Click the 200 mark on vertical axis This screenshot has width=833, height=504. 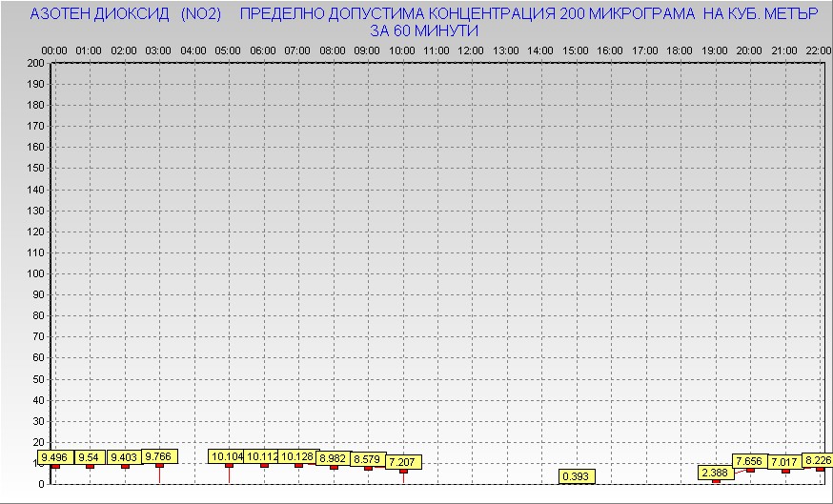click(36, 63)
